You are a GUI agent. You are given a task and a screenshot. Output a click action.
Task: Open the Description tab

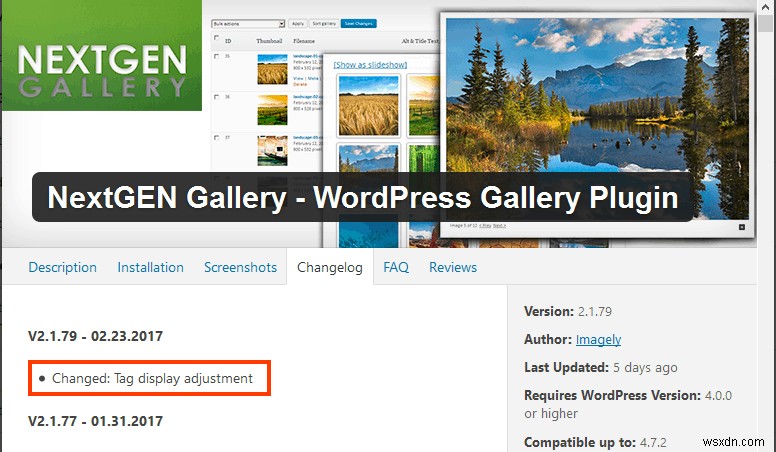(62, 267)
